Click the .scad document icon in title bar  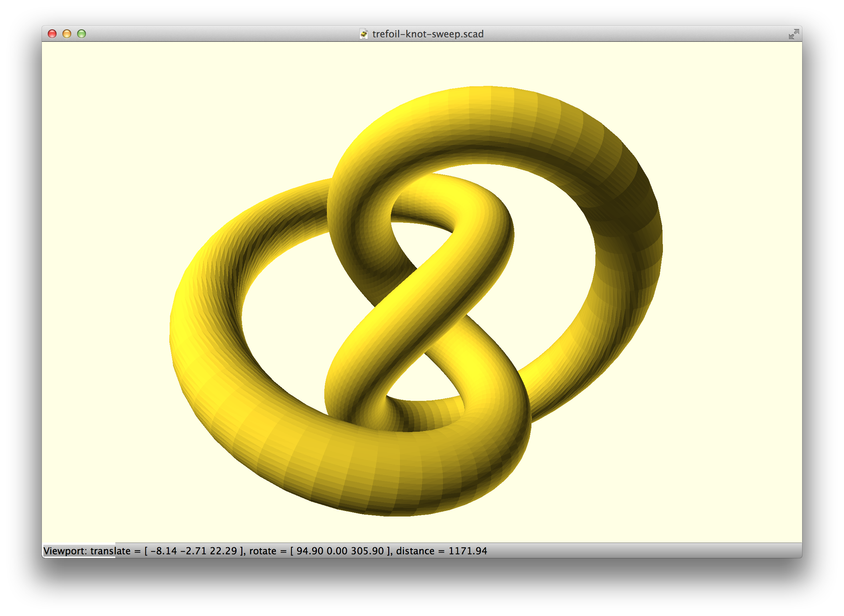(364, 34)
